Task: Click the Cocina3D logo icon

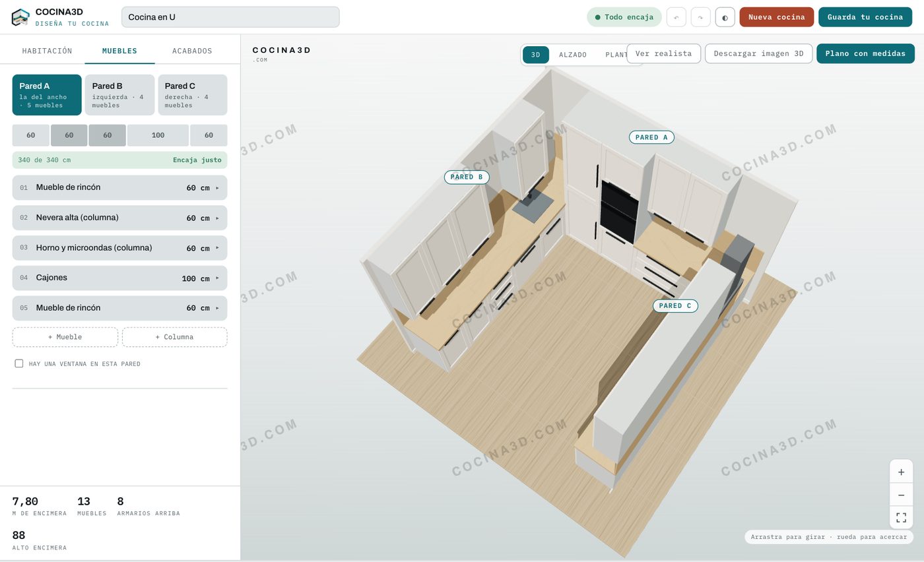Action: [x=20, y=17]
